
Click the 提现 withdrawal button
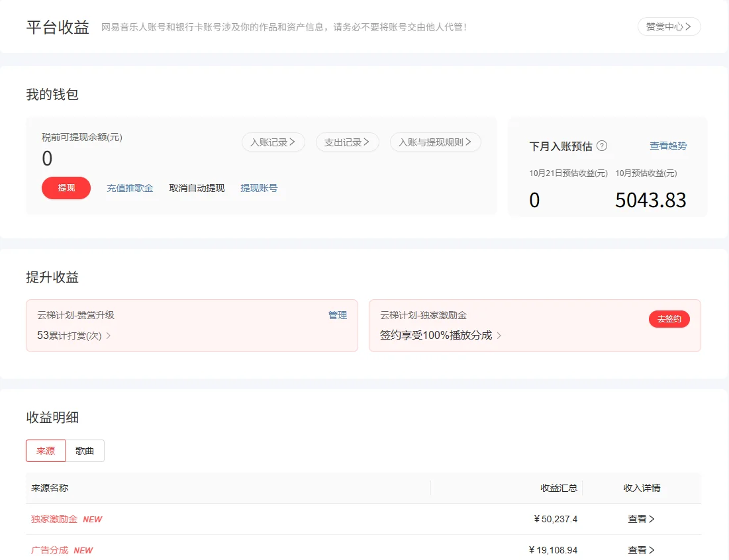point(66,188)
